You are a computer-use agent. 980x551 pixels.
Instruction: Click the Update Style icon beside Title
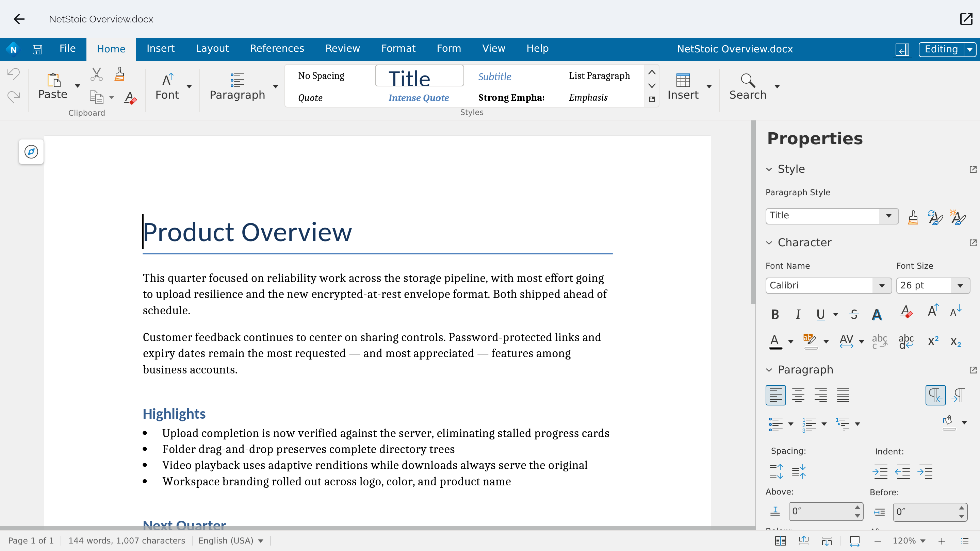coord(935,218)
